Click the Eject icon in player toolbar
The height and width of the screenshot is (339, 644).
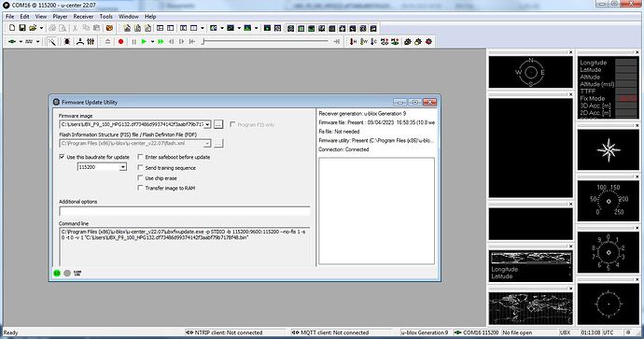(107, 41)
